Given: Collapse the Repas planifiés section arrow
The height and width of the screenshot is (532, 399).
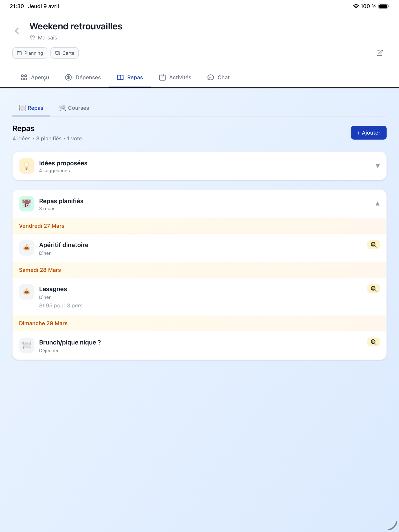Looking at the screenshot, I should click(378, 204).
